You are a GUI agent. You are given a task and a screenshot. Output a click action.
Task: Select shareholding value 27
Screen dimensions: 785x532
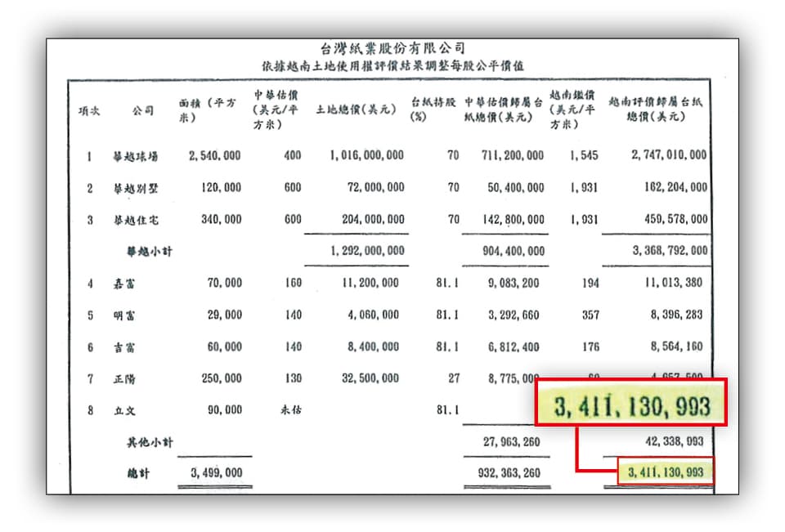click(454, 378)
